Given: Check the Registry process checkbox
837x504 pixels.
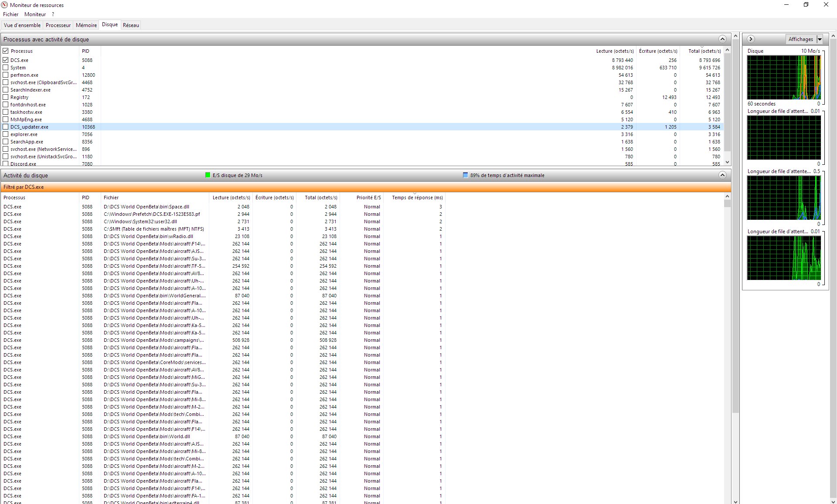Looking at the screenshot, I should 6,97.
